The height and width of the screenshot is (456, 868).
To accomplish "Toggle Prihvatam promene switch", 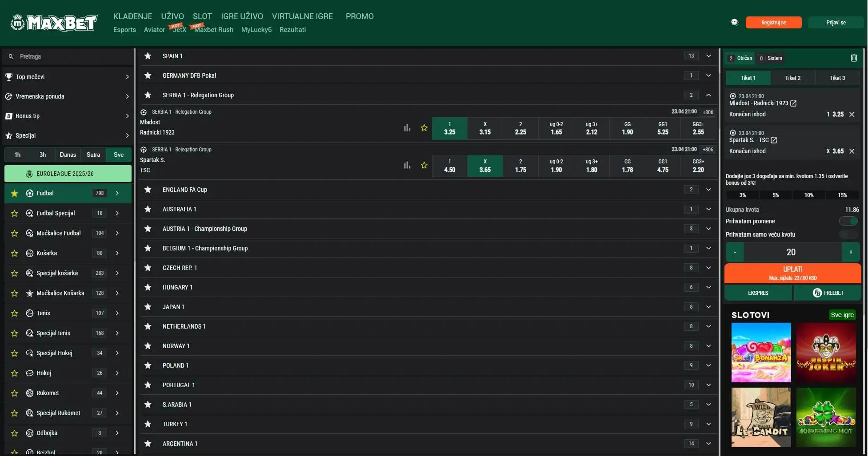I will pos(848,221).
